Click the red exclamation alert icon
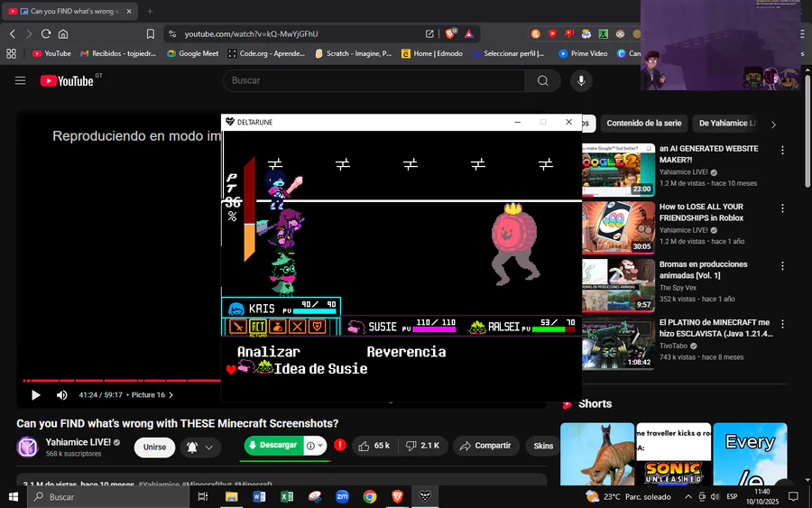Viewport: 812px width, 508px height. (x=340, y=445)
